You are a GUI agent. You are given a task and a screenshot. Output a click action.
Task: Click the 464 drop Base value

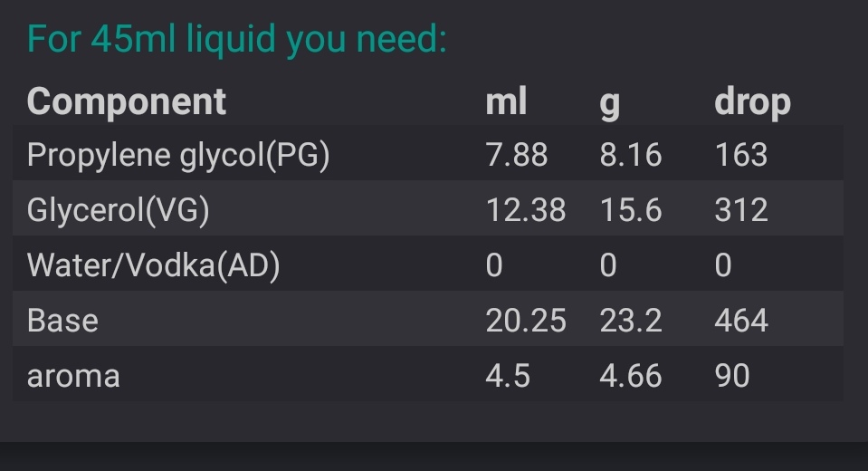pyautogui.click(x=740, y=321)
